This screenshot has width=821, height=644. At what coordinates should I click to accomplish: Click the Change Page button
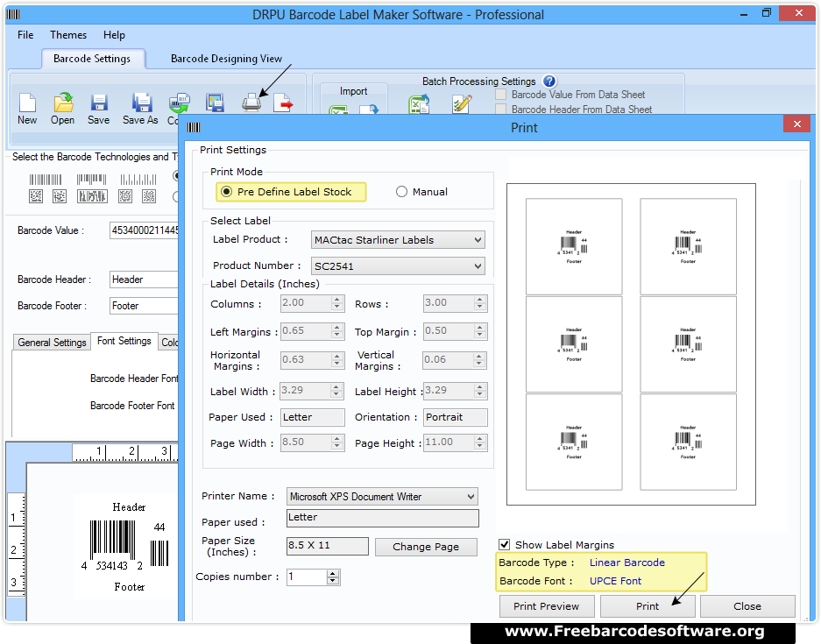point(426,547)
